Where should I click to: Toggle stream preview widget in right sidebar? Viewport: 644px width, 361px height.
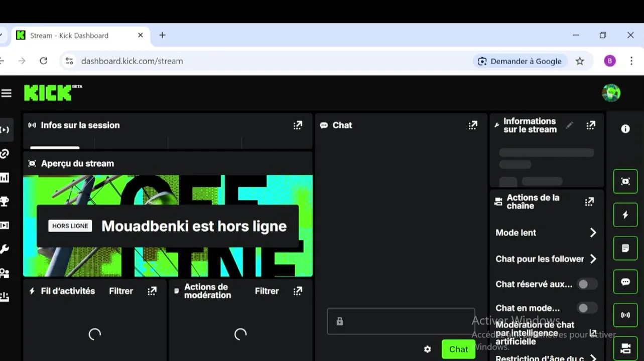coord(625,181)
